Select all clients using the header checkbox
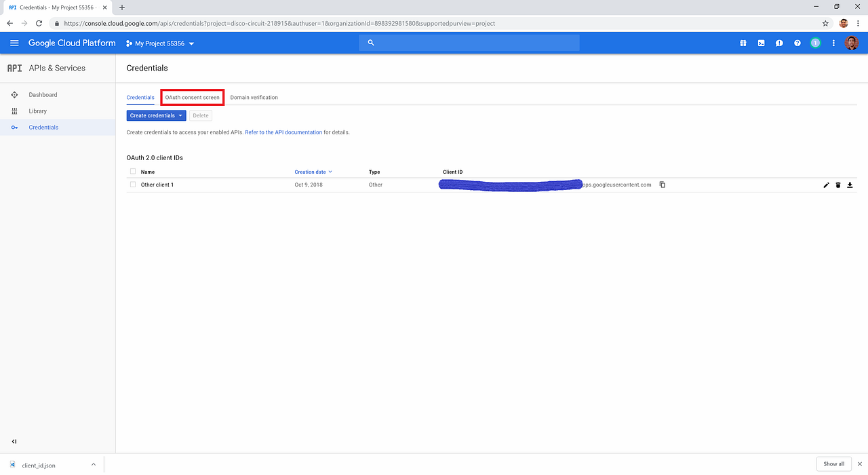 pos(133,172)
